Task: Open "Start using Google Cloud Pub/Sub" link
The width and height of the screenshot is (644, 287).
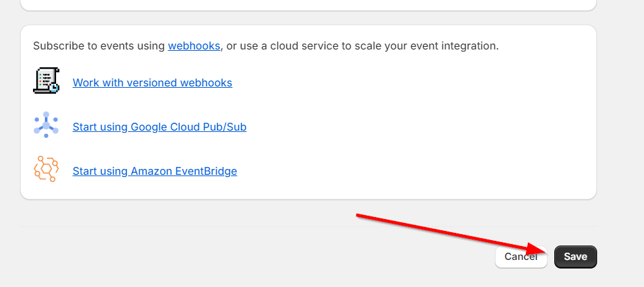Action: point(160,127)
